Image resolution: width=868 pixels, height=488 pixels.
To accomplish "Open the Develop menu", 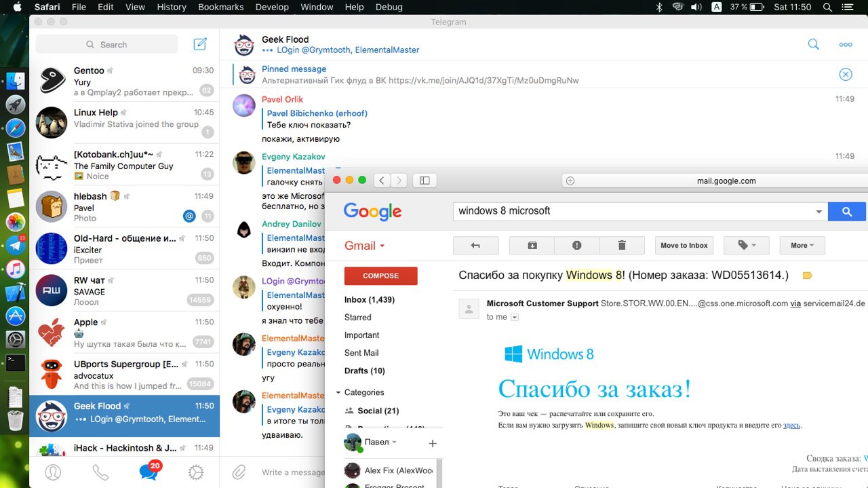I will coord(272,7).
